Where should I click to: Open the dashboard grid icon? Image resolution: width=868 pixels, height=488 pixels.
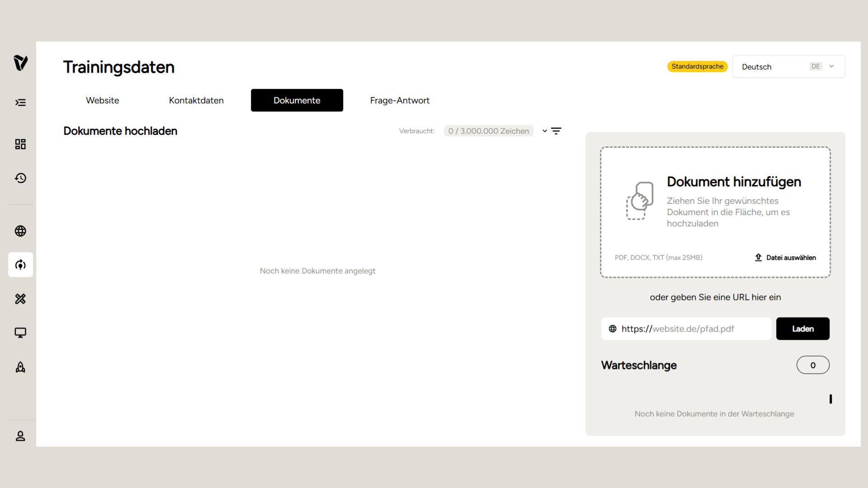(20, 144)
